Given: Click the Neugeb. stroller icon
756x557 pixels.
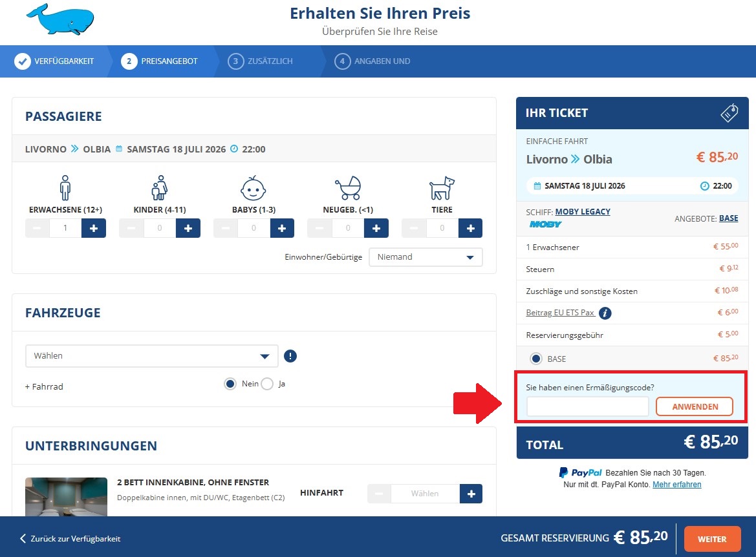Looking at the screenshot, I should pos(348,189).
